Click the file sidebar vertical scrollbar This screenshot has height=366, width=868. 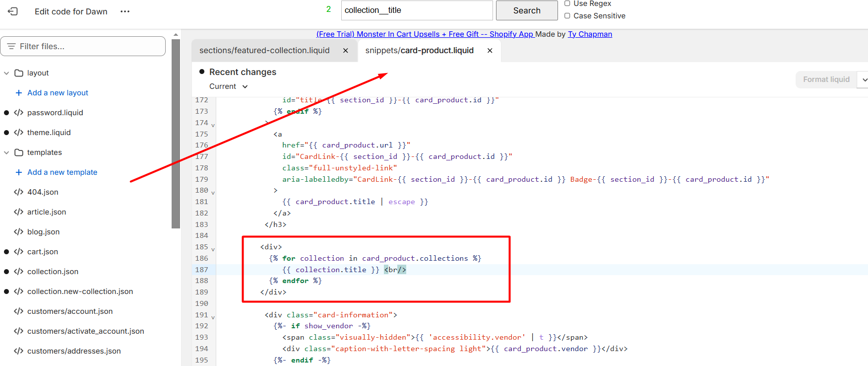tap(176, 134)
